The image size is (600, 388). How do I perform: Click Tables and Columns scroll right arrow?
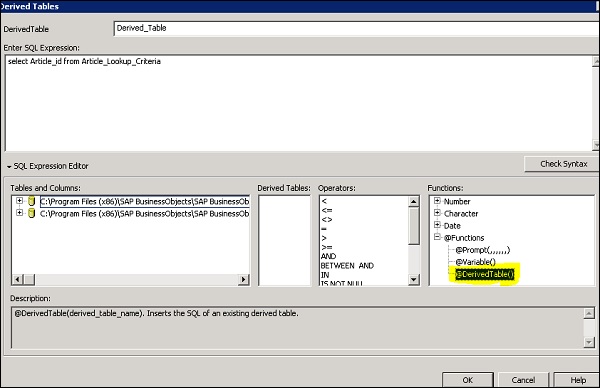[x=243, y=279]
